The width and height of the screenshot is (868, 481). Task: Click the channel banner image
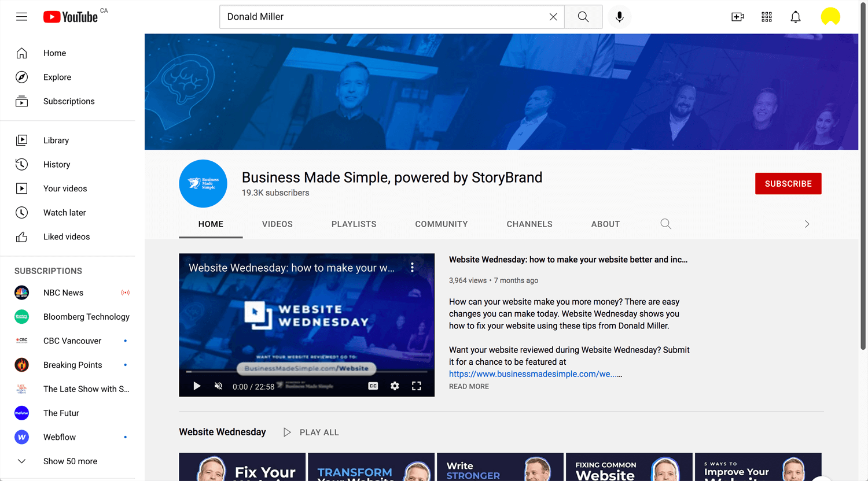pos(501,92)
